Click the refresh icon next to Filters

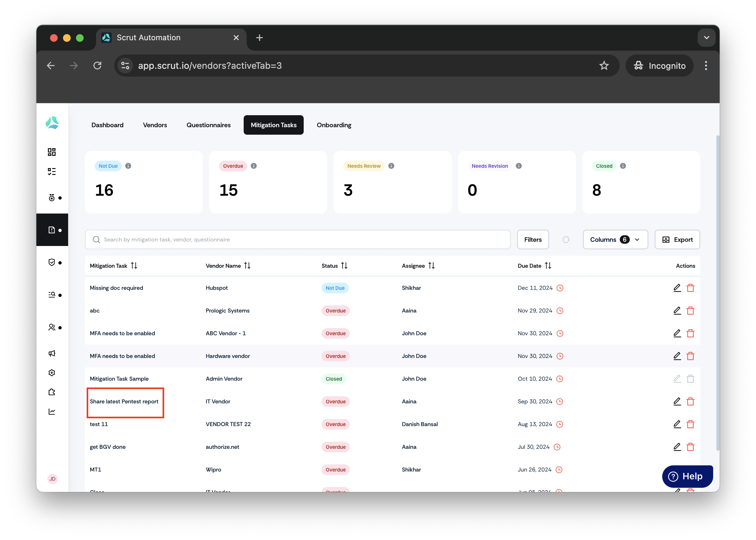566,240
